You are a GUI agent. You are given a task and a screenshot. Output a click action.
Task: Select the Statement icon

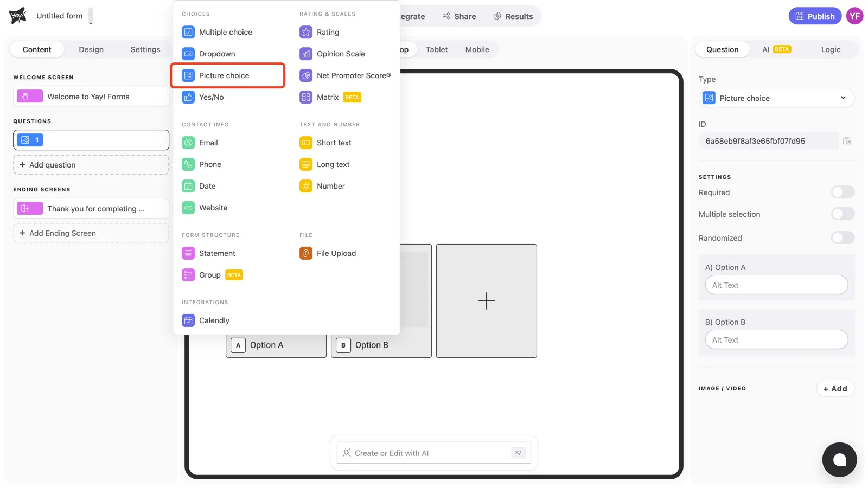pos(188,253)
